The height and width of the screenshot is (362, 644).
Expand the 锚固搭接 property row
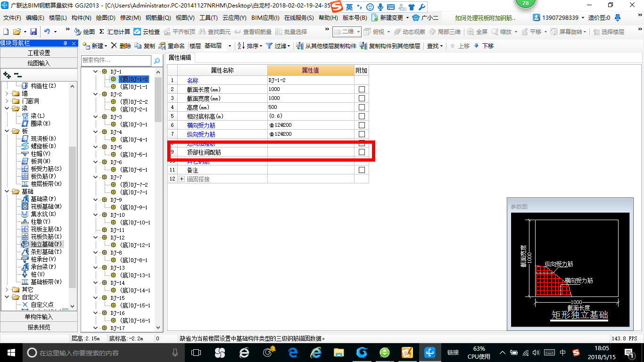tap(182, 179)
